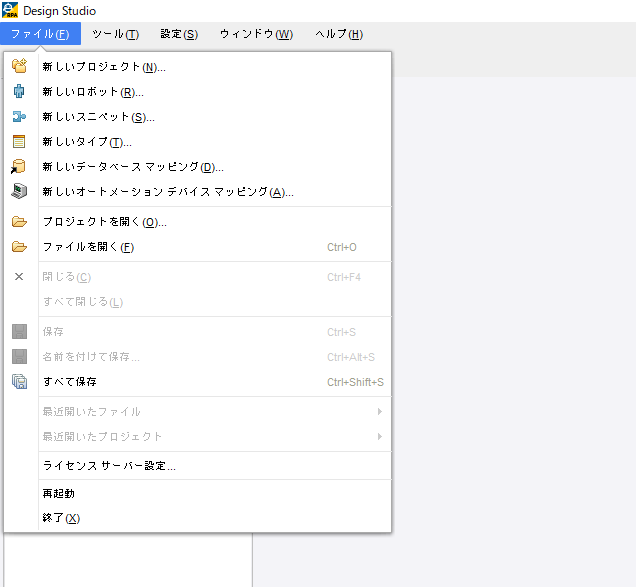Click the 最近開いたファイル label
The width and height of the screenshot is (636, 587).
pos(92,412)
